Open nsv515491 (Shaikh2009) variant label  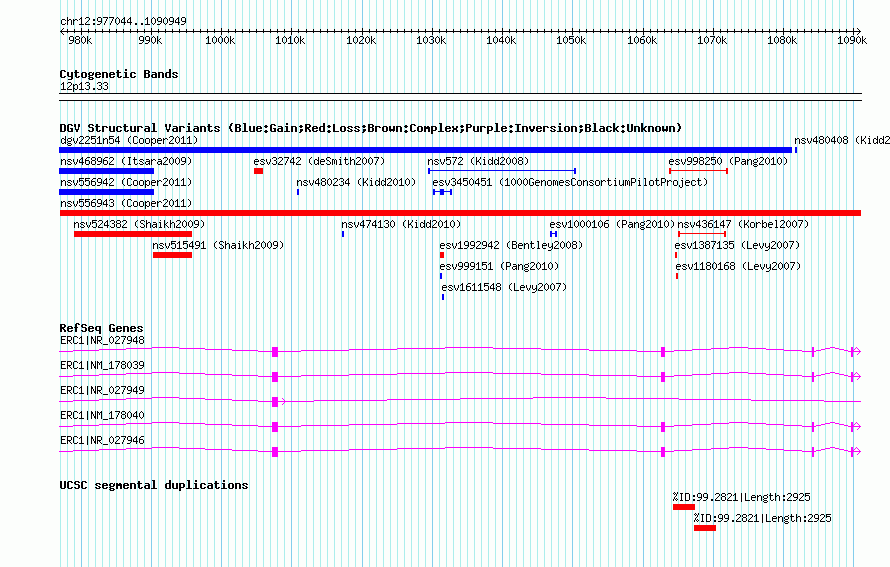pos(218,245)
